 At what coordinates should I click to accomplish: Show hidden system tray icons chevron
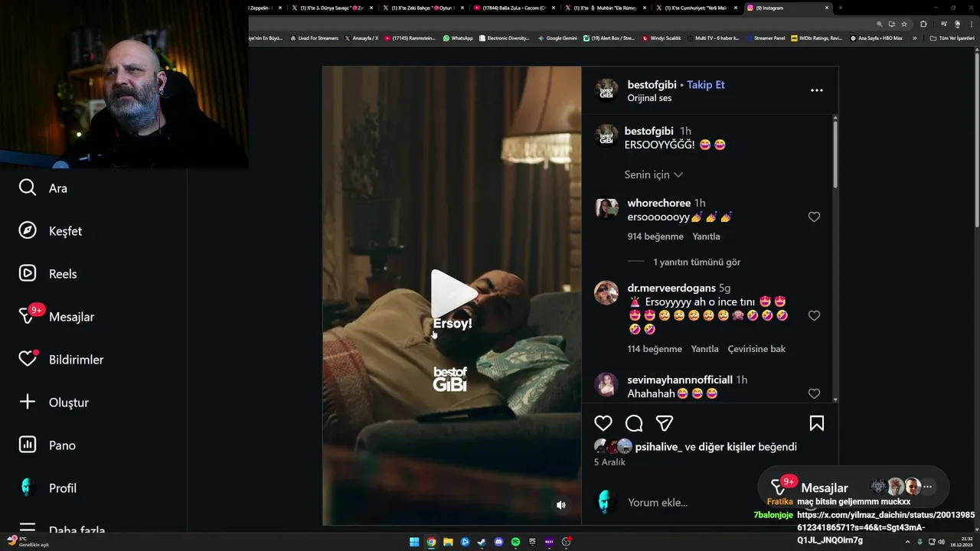(x=909, y=542)
